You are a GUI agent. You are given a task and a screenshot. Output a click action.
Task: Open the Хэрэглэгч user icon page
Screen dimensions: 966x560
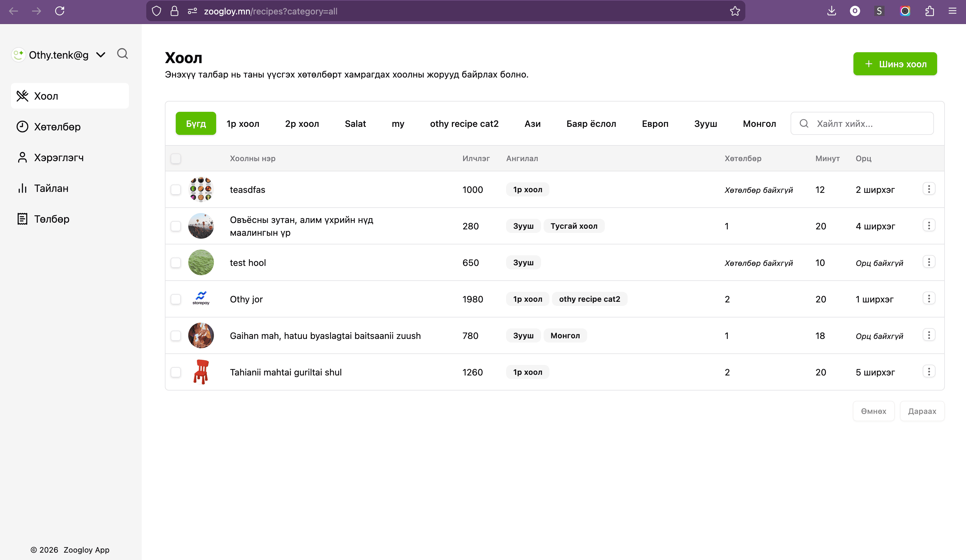(22, 157)
